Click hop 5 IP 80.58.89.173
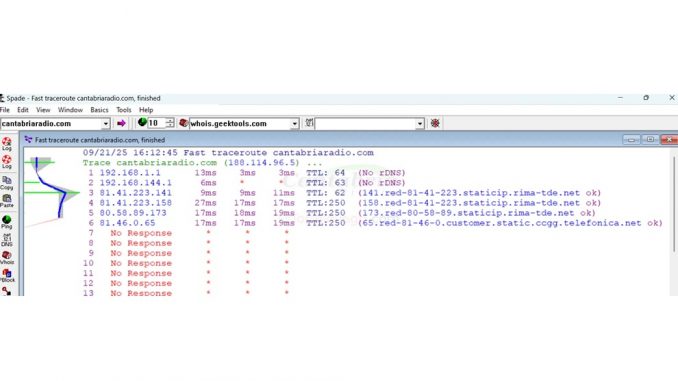Viewport: 678px width, 381px height. click(133, 213)
